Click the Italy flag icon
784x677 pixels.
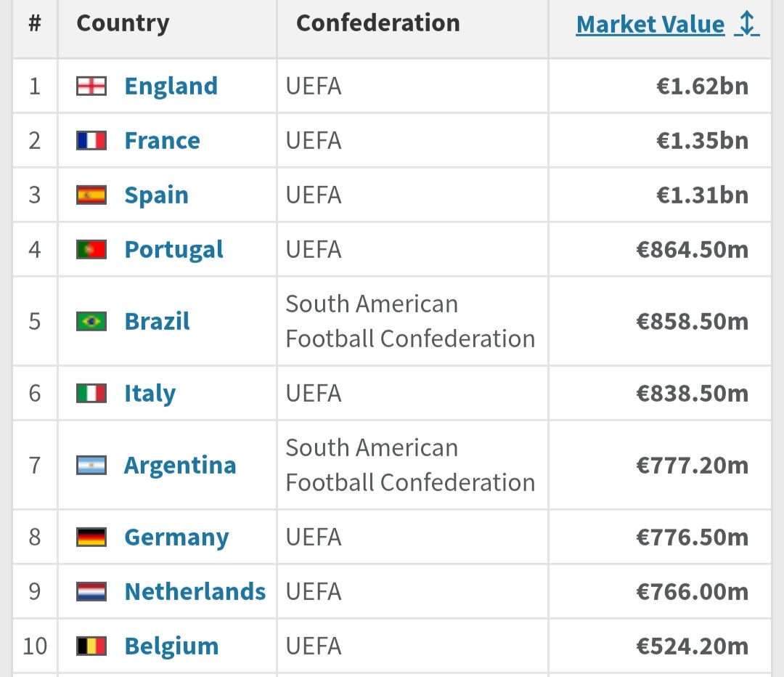91,394
